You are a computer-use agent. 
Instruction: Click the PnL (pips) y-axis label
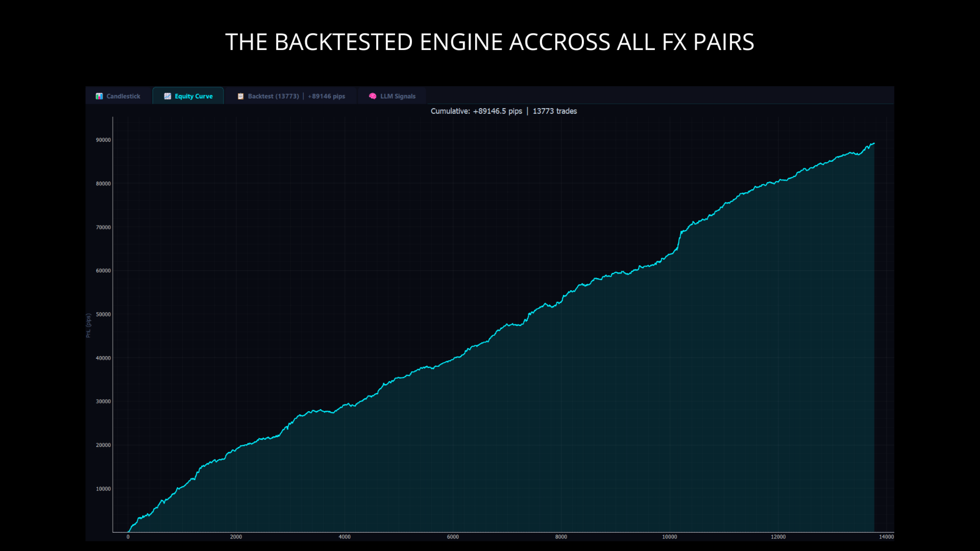(x=88, y=325)
